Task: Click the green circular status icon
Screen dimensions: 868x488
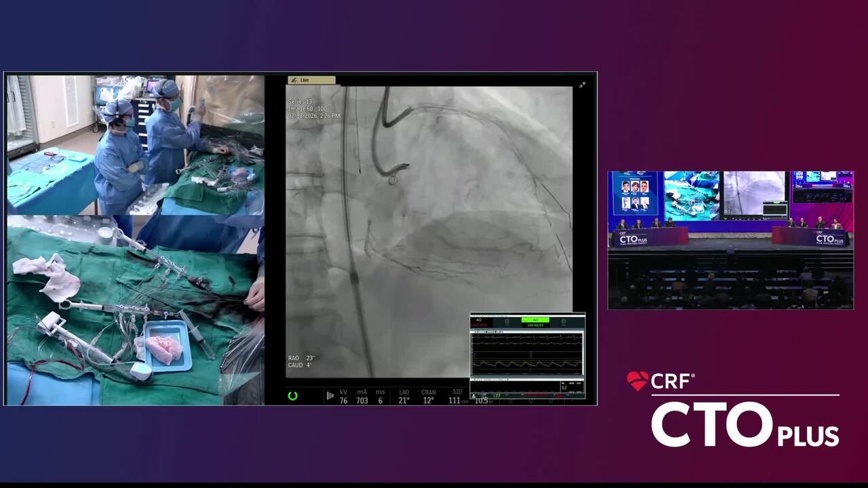Action: click(293, 396)
